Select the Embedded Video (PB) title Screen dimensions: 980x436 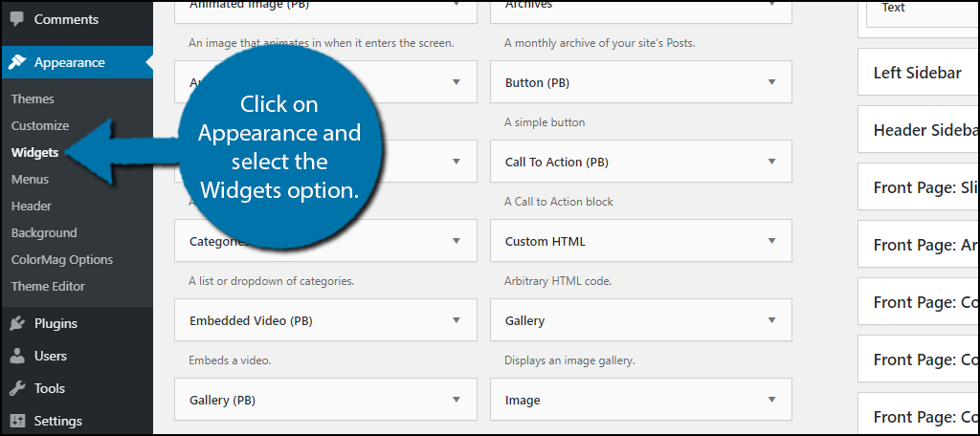[251, 321]
